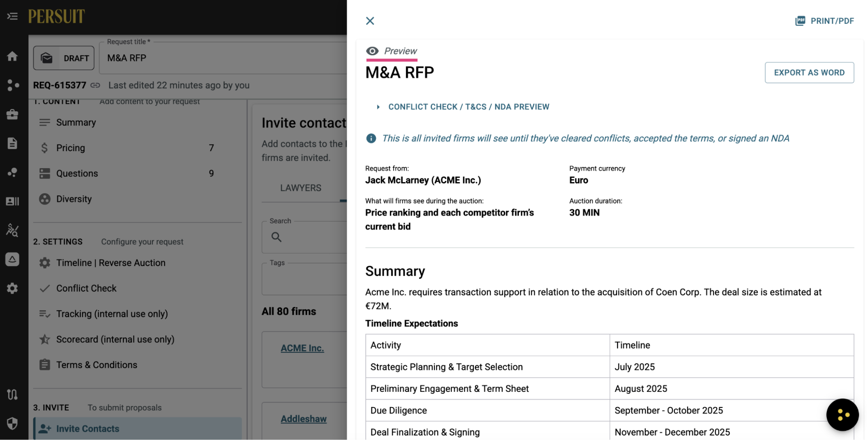Click the 'Jack McLarney (ACME Inc.)' text
This screenshot has height=440, width=868.
tap(423, 180)
